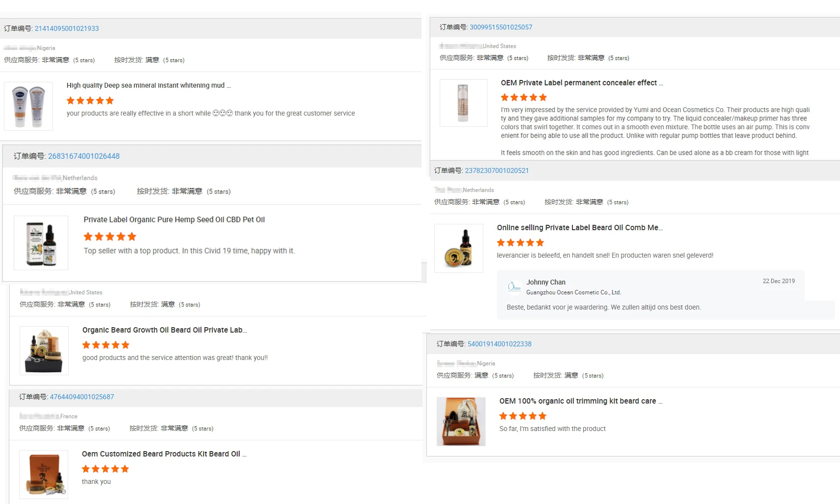Click the whitening mud tubes product image
Image resolution: width=840 pixels, height=504 pixels.
28,106
